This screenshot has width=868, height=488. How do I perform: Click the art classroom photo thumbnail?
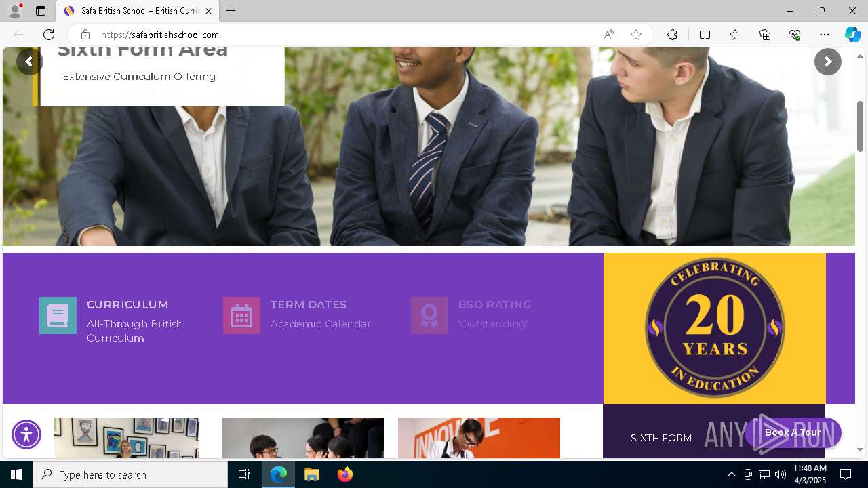[x=127, y=438]
